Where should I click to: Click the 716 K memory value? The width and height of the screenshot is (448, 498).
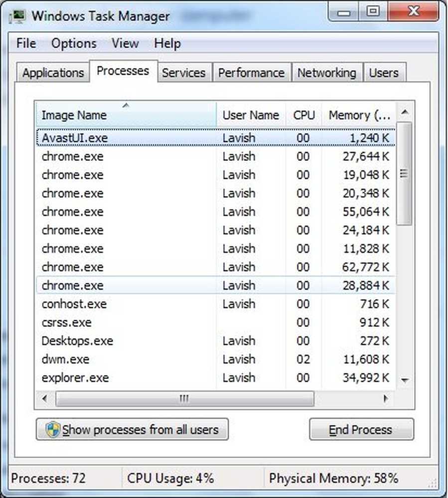tap(375, 304)
